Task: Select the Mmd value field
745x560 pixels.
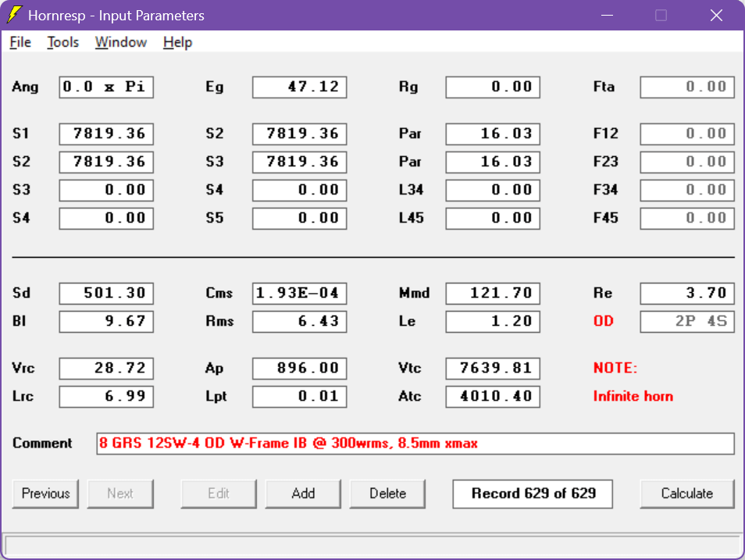Action: (x=493, y=293)
